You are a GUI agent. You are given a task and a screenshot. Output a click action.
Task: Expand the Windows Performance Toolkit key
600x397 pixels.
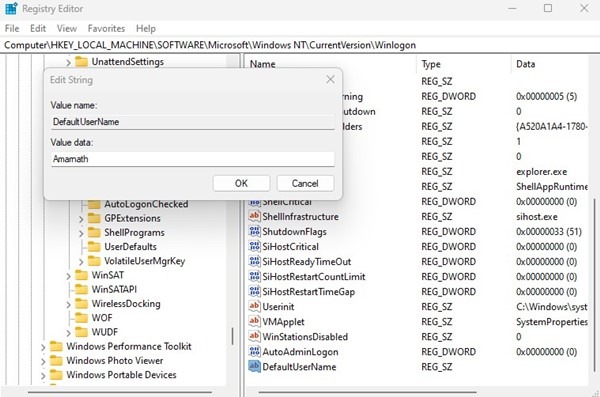click(43, 347)
